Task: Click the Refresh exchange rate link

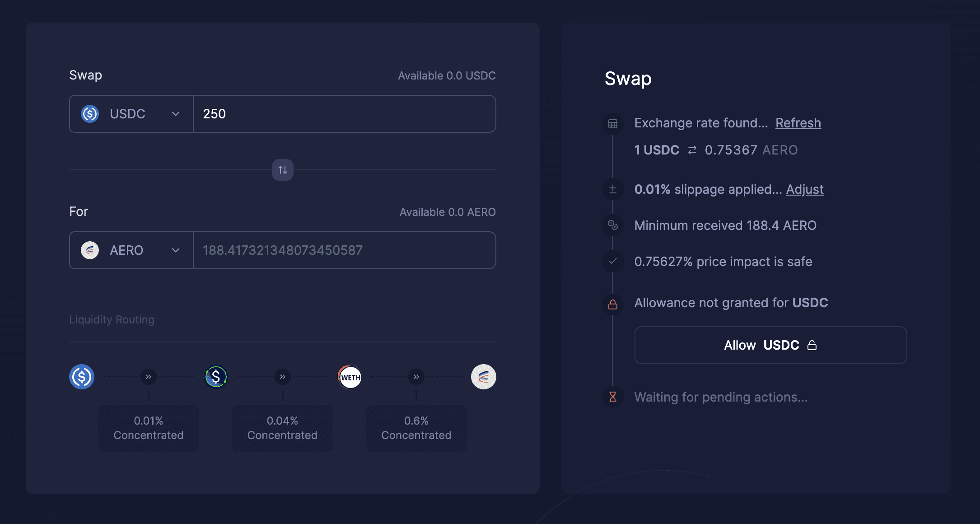Action: coord(798,123)
